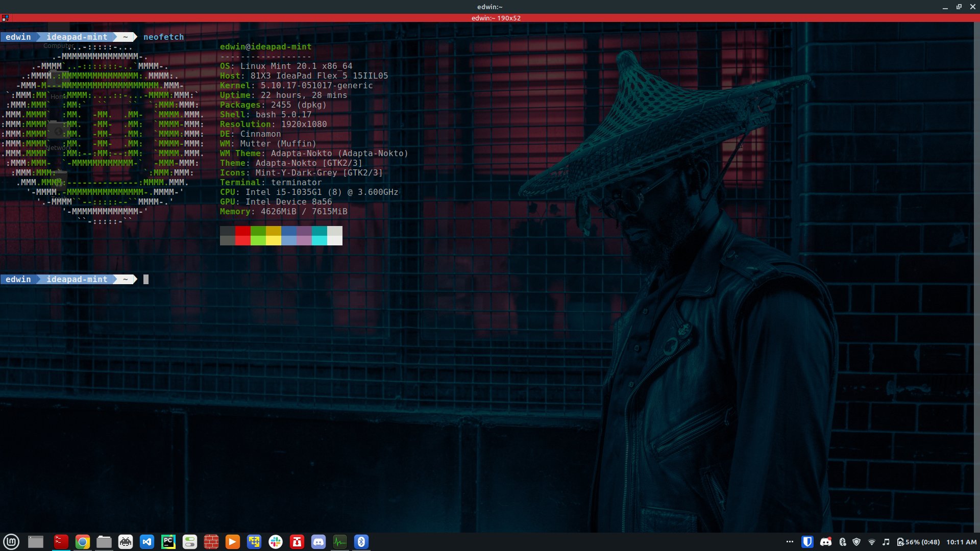Expand hidden tray icons with three dots
Screen dimensions: 980x551
pos(790,542)
